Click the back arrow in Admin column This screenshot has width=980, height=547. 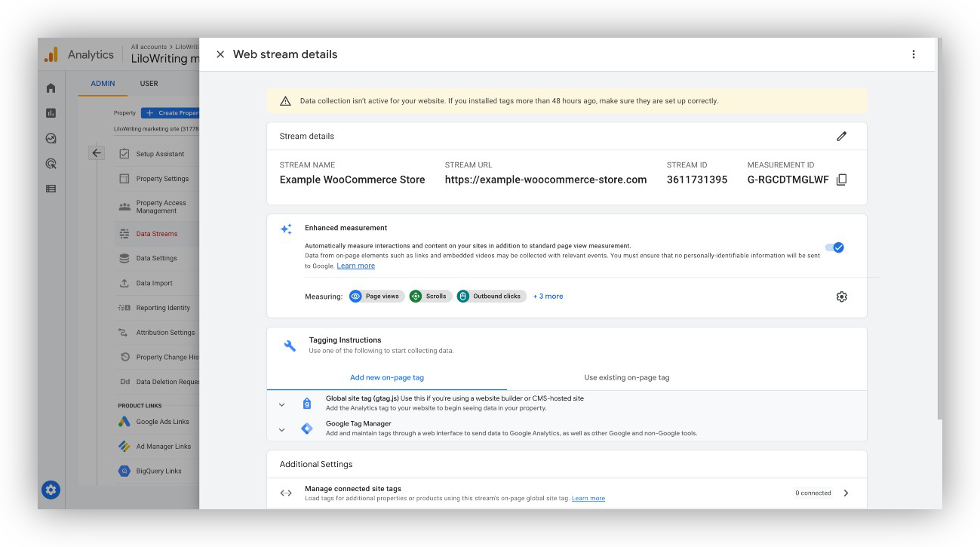97,153
